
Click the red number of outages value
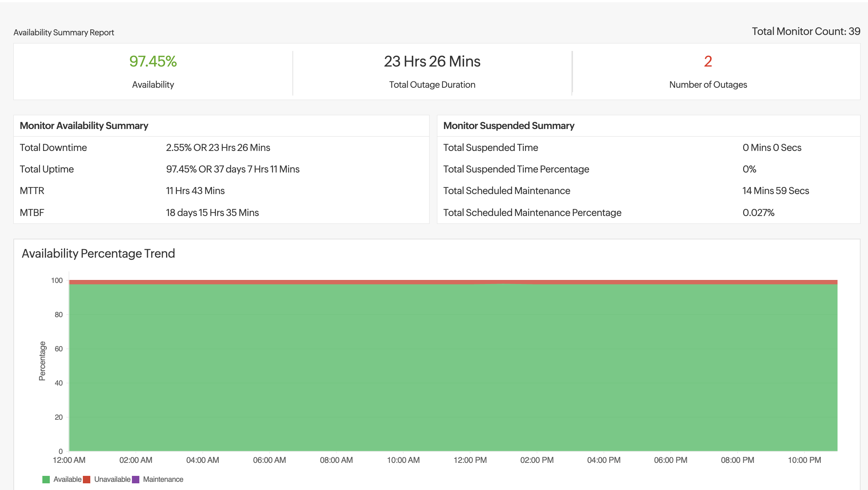[x=708, y=61]
